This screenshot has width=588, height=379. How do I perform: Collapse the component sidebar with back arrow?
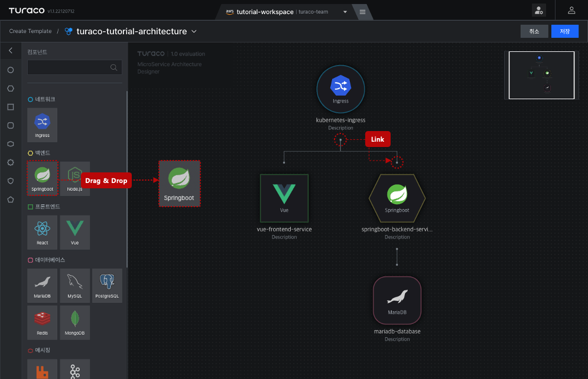point(11,51)
